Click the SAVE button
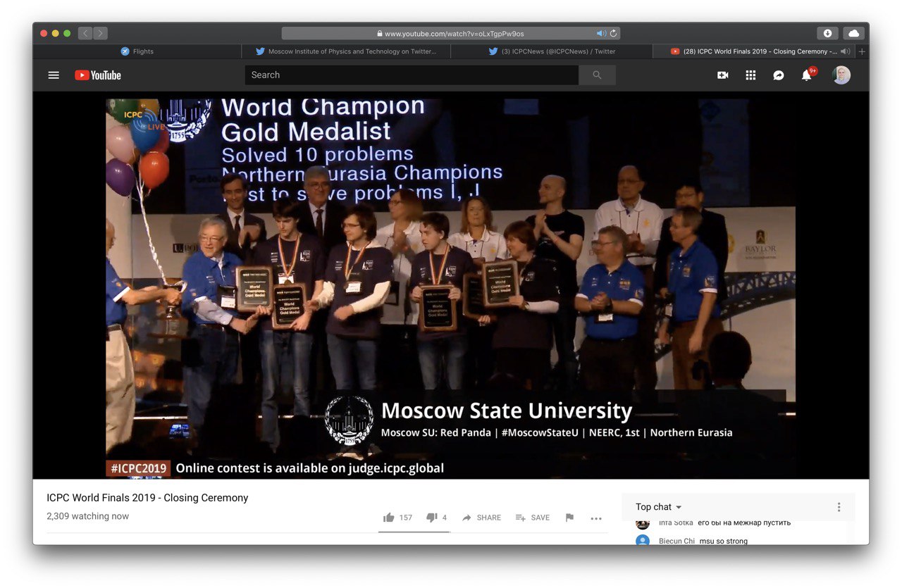902x588 pixels. point(532,518)
